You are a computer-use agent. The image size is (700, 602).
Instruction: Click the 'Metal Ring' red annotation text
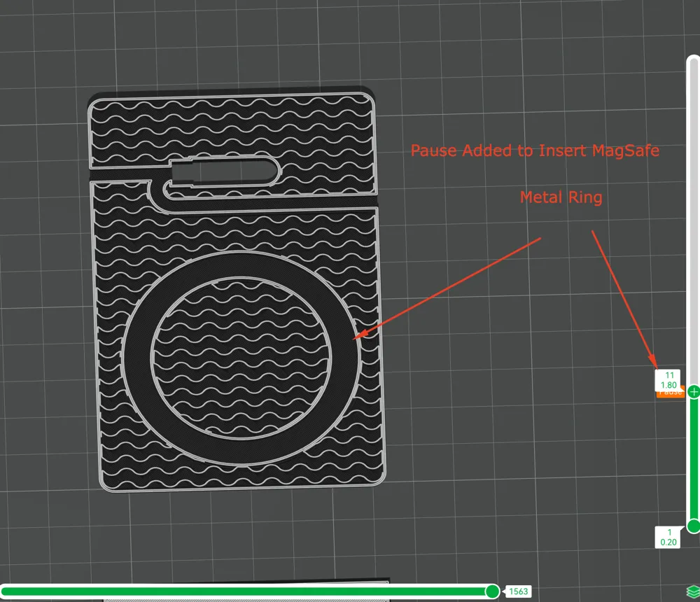(561, 197)
